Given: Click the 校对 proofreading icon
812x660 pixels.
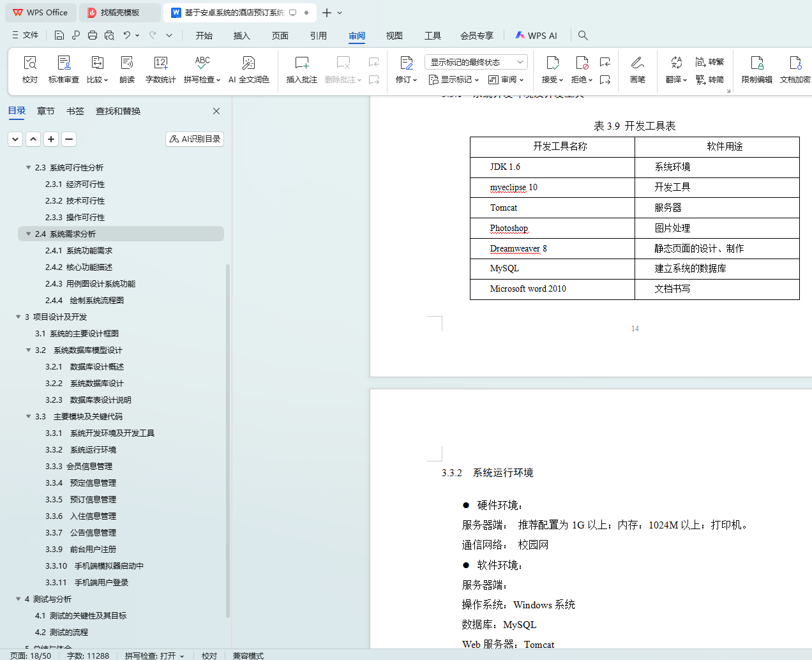Looking at the screenshot, I should 30,63.
